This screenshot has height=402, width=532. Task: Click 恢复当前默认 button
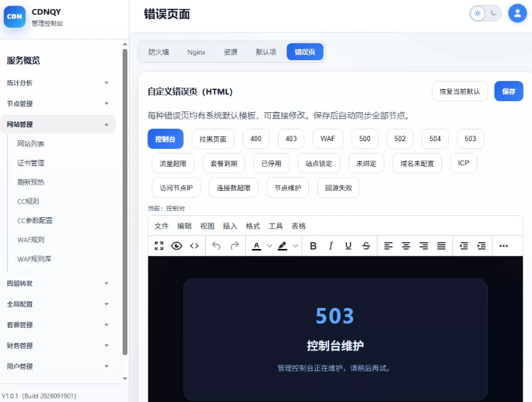(x=460, y=91)
